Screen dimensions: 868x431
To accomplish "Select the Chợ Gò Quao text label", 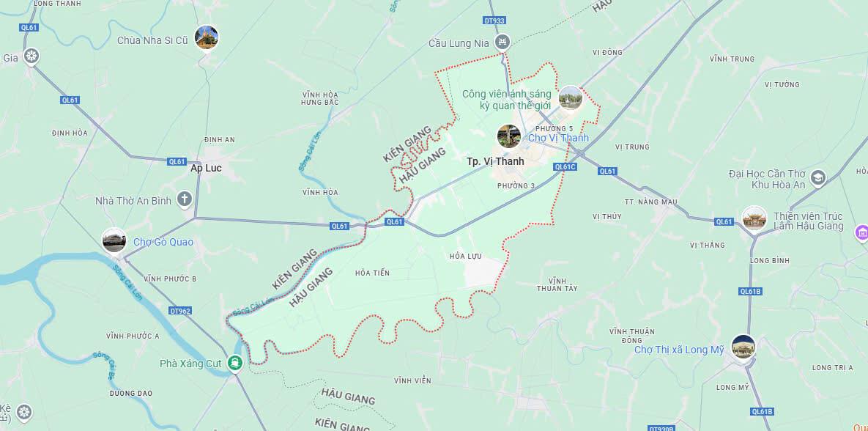I will pos(163,242).
